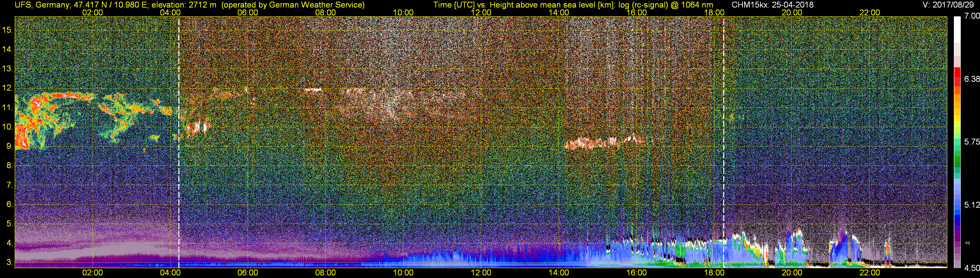
Task: Click the 18:00 label on the bottom time axis
Action: tap(714, 273)
